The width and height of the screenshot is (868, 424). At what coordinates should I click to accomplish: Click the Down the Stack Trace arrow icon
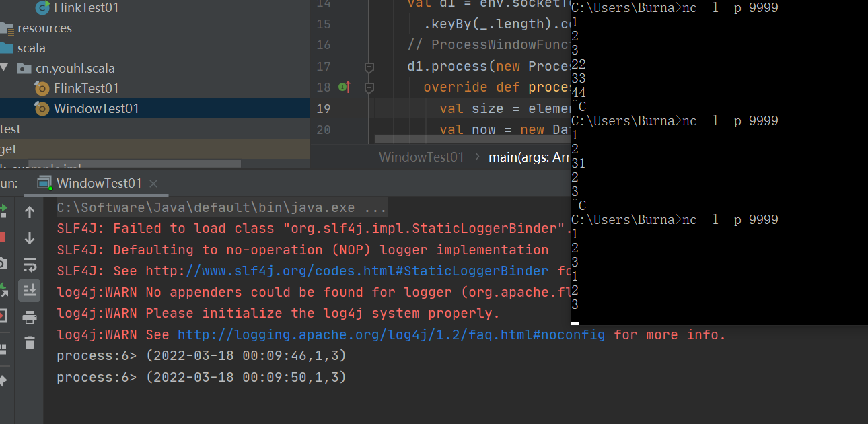(x=30, y=238)
